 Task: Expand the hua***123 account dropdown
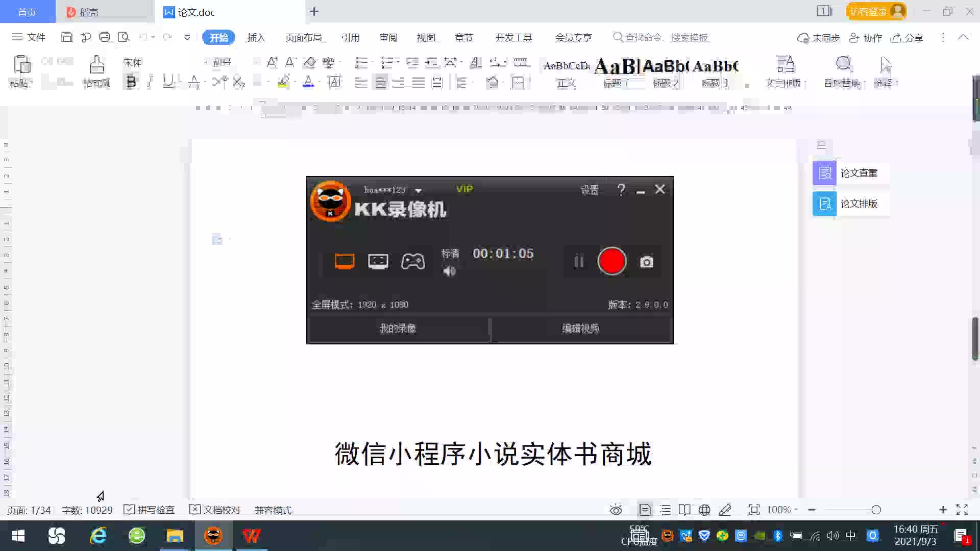419,190
